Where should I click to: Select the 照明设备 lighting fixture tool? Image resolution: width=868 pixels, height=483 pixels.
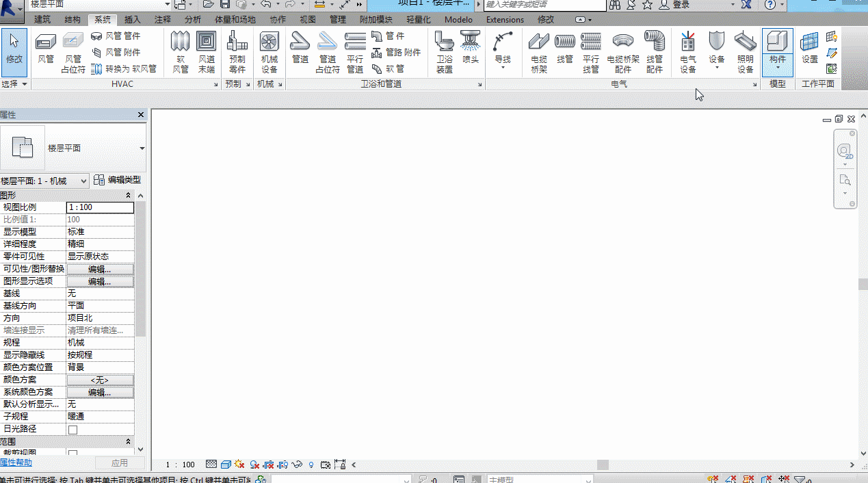click(x=746, y=52)
